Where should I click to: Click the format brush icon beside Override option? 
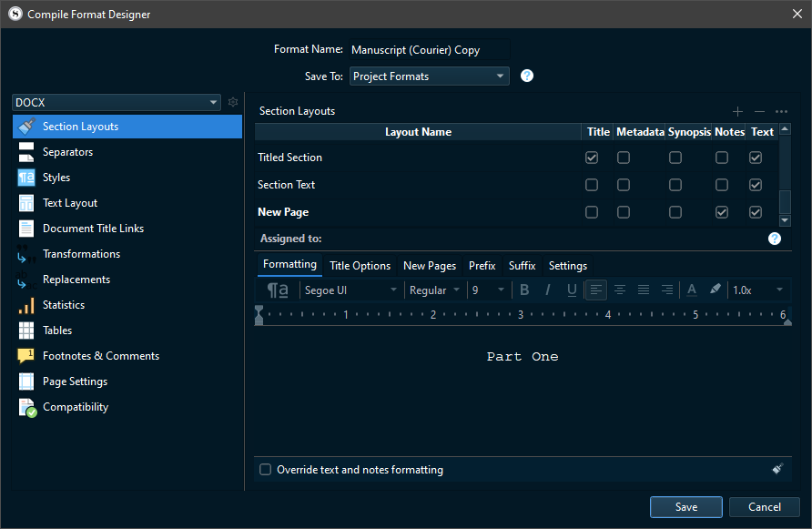tap(777, 469)
